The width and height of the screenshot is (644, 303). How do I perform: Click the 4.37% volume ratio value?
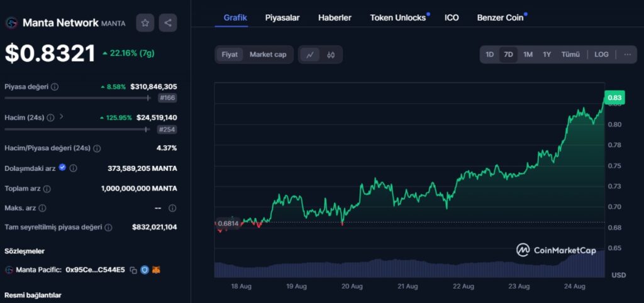(167, 148)
